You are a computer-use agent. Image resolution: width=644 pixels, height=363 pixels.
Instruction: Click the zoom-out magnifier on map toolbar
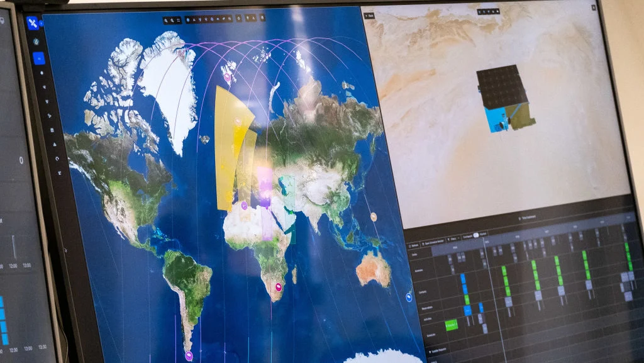tap(172, 20)
